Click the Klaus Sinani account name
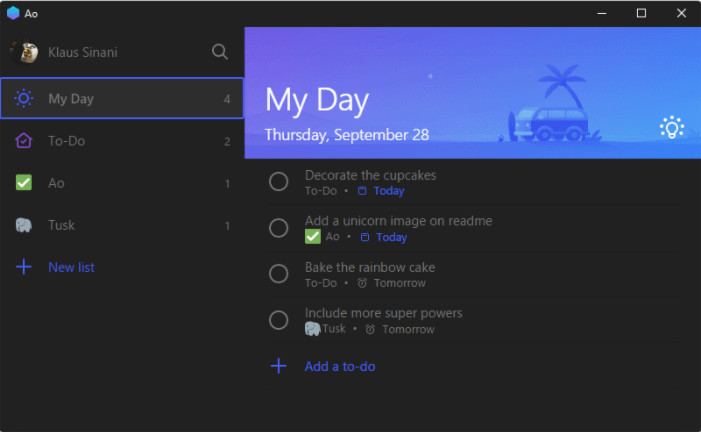Viewport: 701px width, 432px height. pyautogui.click(x=83, y=52)
